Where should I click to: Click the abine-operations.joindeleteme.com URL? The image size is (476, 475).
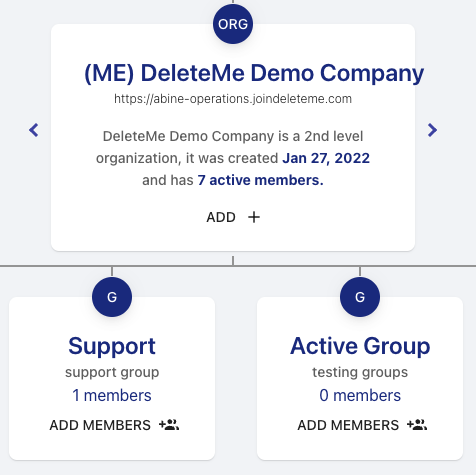click(x=233, y=99)
